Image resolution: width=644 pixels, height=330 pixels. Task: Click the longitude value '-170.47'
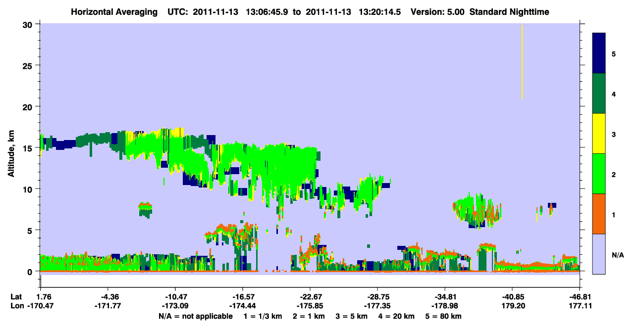click(41, 306)
